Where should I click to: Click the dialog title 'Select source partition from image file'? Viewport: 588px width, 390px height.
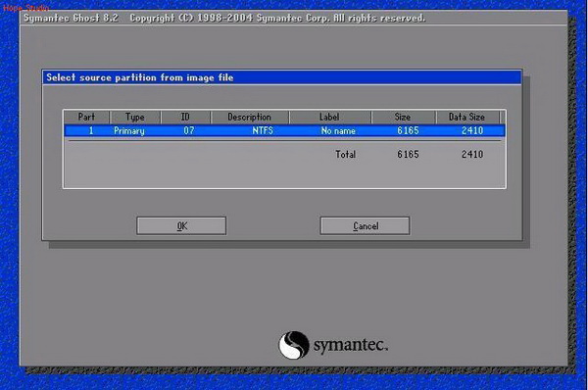tap(140, 77)
